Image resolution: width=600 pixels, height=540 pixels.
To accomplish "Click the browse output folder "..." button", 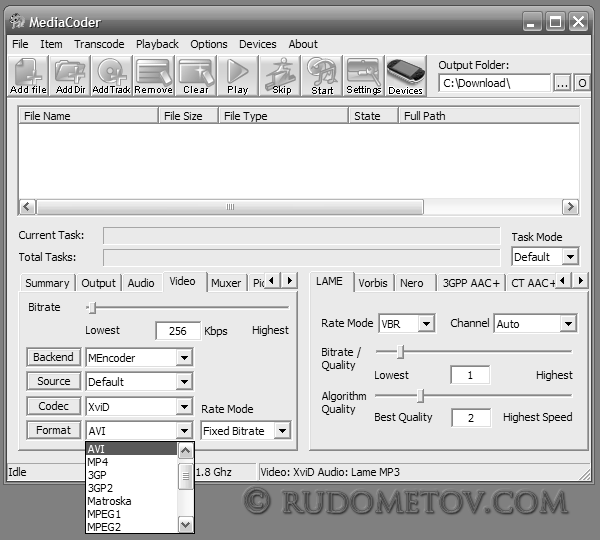I will point(562,83).
